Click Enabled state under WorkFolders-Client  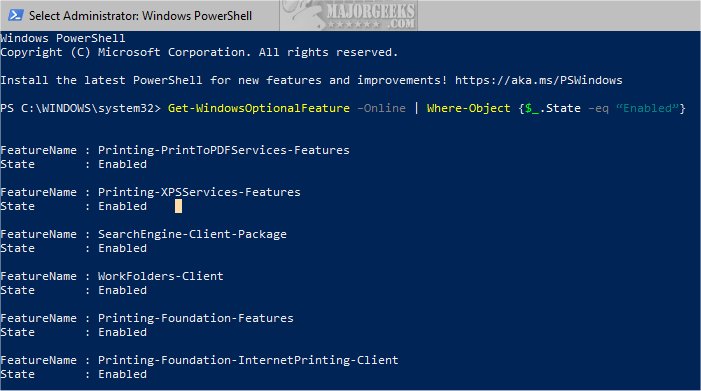coord(122,290)
